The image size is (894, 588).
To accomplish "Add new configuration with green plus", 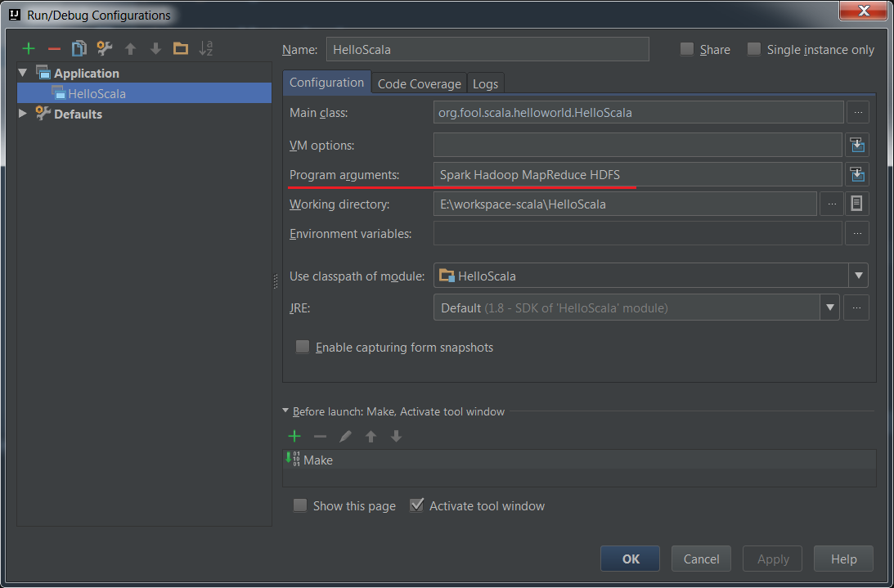I will [29, 49].
